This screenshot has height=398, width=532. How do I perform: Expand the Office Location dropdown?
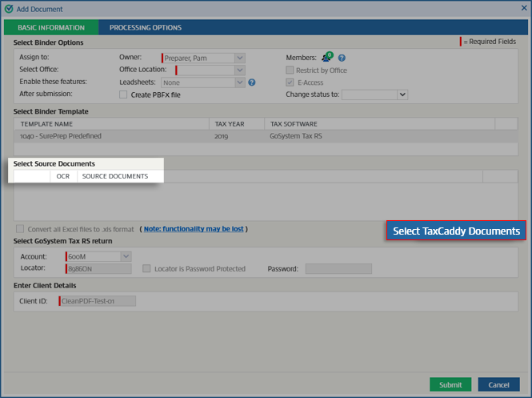(239, 70)
